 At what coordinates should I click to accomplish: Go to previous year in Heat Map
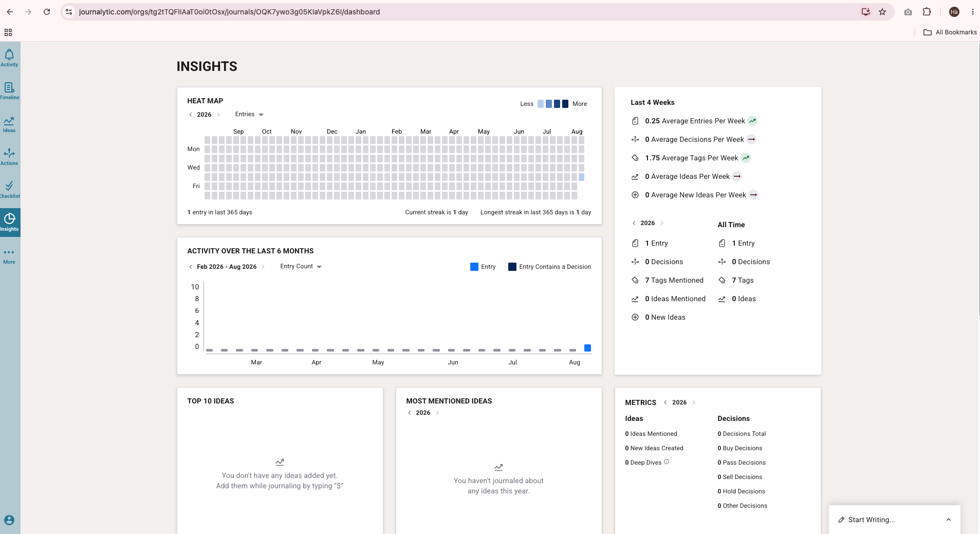pyautogui.click(x=191, y=115)
